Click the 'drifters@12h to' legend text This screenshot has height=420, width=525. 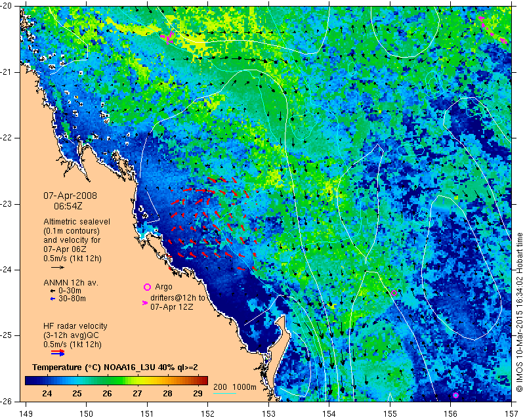(x=177, y=298)
